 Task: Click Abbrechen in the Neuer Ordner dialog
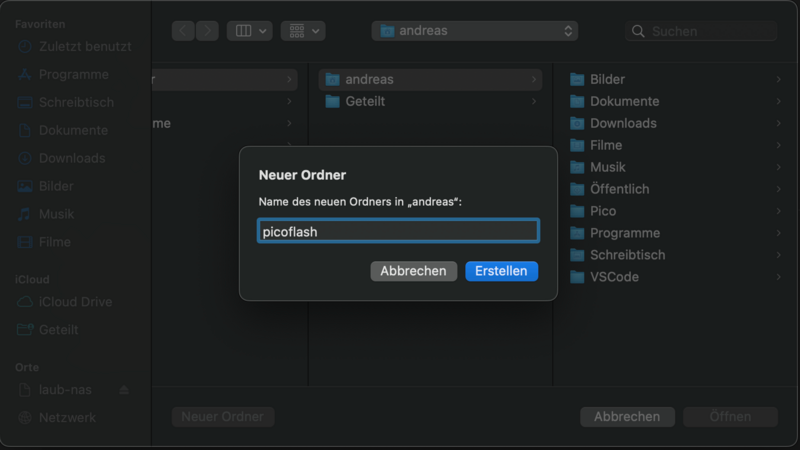point(413,271)
